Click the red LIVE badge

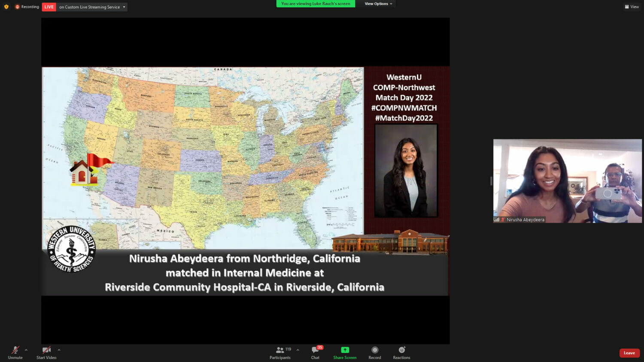49,7
